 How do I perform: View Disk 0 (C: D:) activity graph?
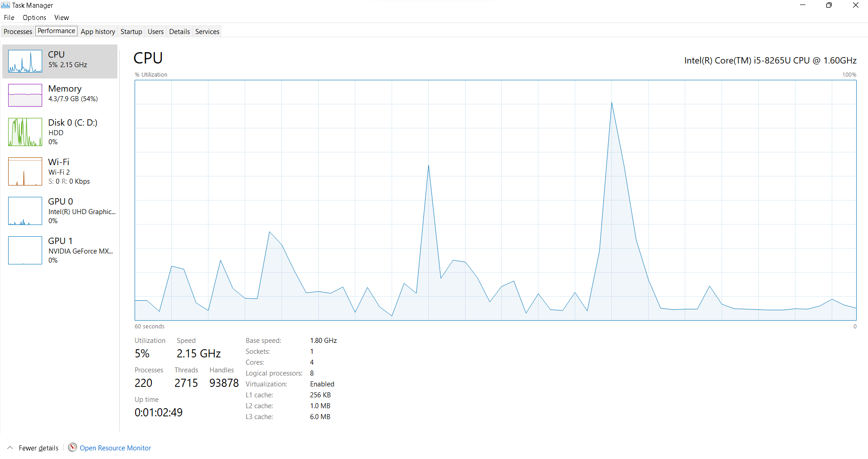(59, 132)
